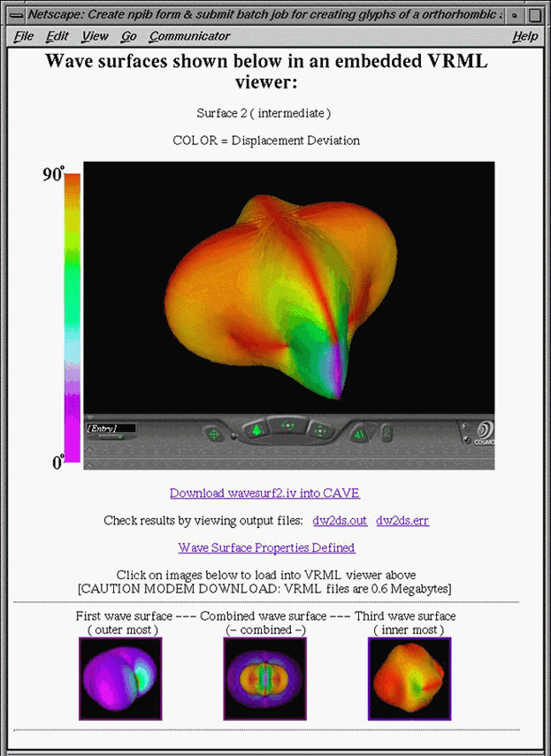
Task: Select the Rotate tool in the VRML dashboard
Action: (x=287, y=426)
